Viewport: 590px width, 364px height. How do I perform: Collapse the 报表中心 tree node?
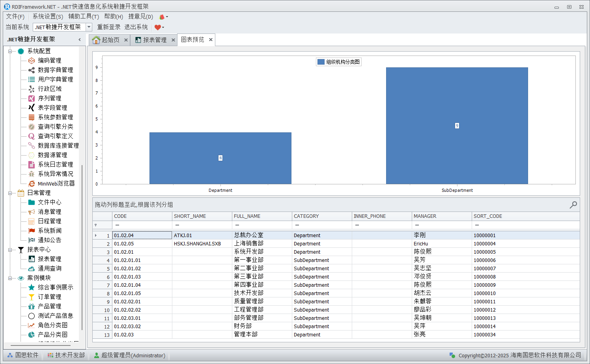pos(10,250)
